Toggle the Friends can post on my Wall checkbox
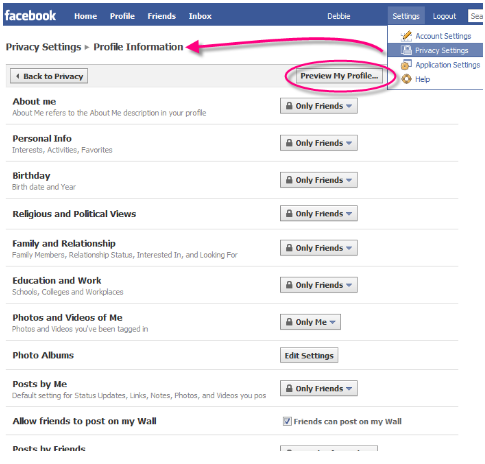 [287, 421]
